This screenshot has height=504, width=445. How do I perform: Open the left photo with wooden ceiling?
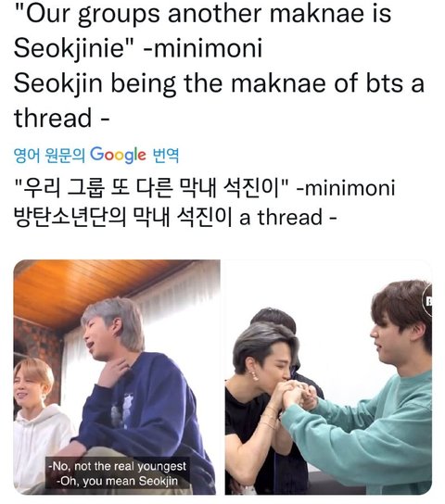coord(117,377)
